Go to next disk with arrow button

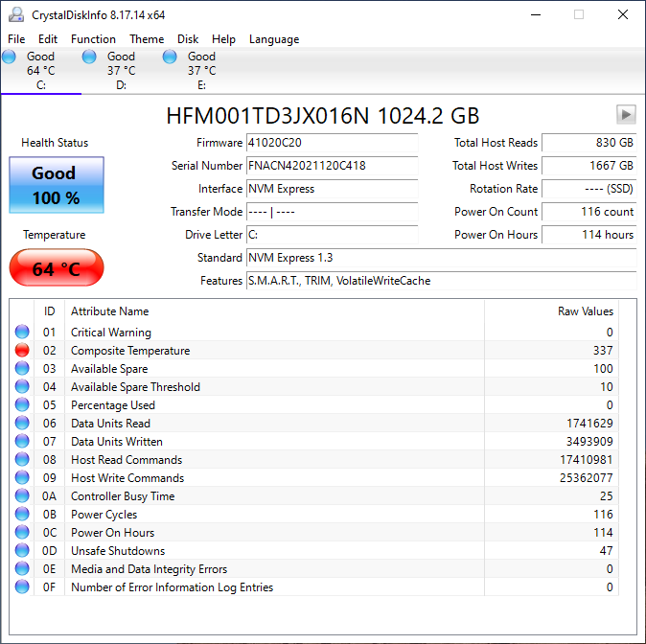coord(626,114)
